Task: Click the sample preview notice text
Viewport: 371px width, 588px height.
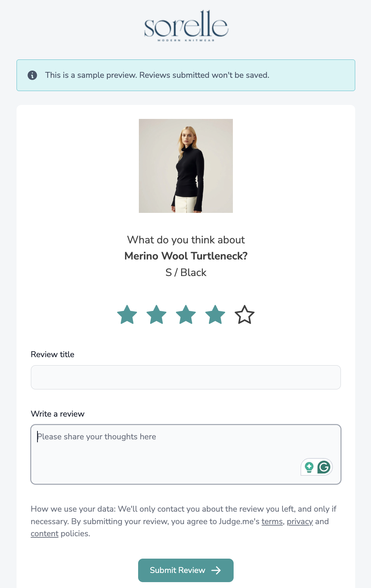Action: [x=157, y=75]
